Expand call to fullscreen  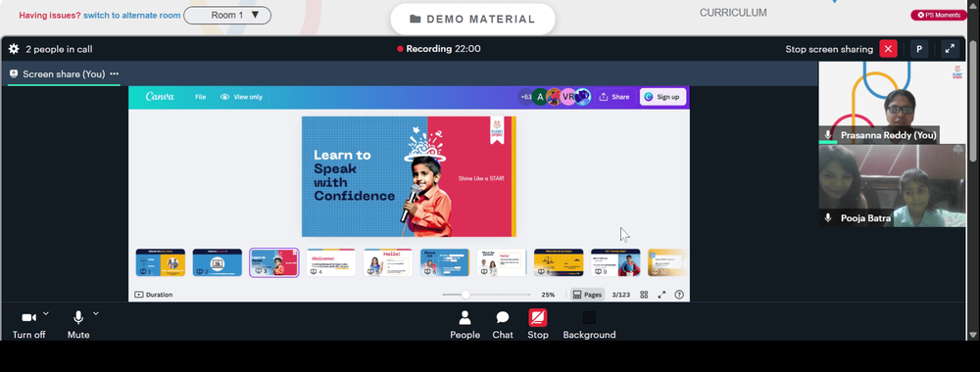click(950, 49)
